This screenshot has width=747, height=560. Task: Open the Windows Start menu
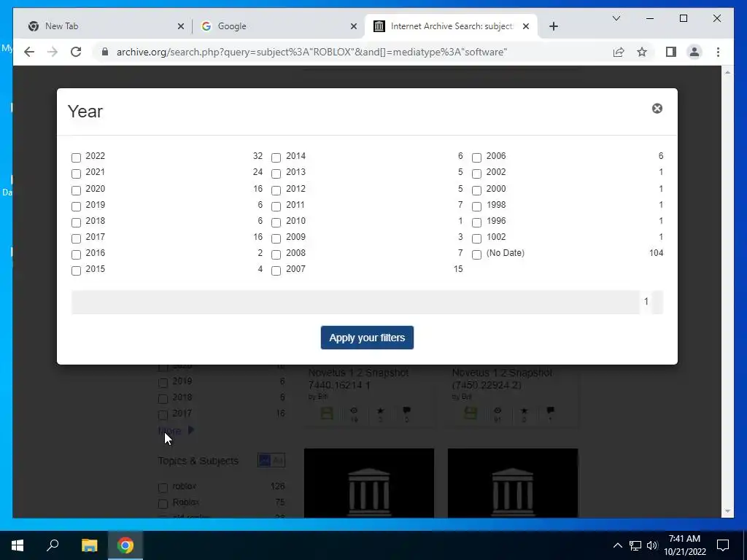pyautogui.click(x=18, y=545)
